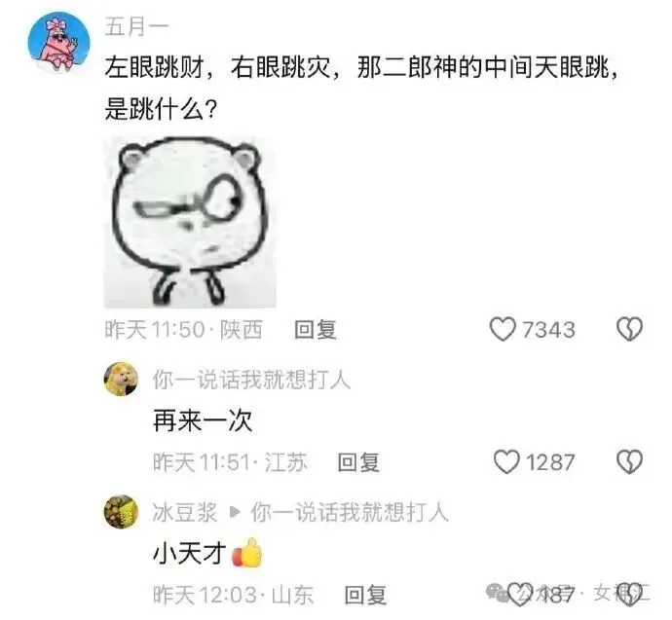Open replied-to user name after 冰豆浆 arrow
The height and width of the screenshot is (620, 672).
coord(350,512)
